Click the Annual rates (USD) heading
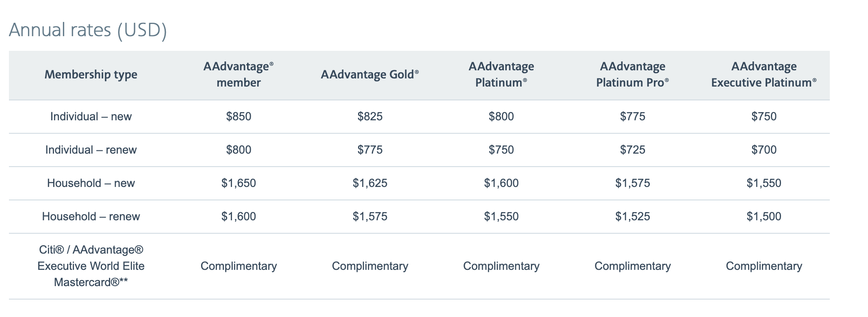Viewport: 868px width, 317px height. (x=88, y=30)
